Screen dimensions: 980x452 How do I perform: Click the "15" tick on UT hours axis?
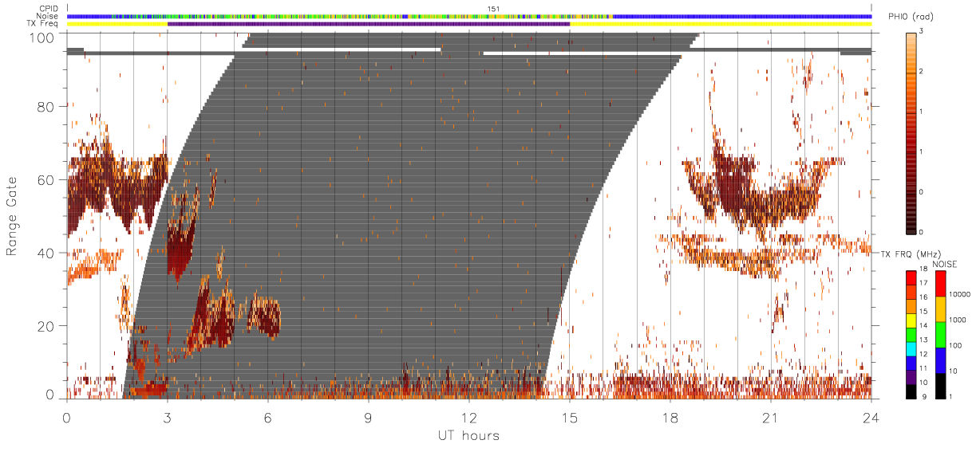pos(569,417)
